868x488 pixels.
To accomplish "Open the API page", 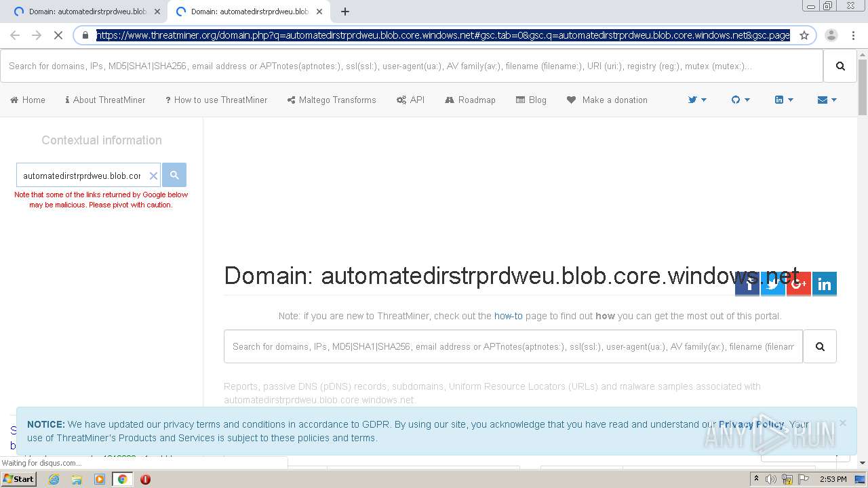I will coord(411,100).
